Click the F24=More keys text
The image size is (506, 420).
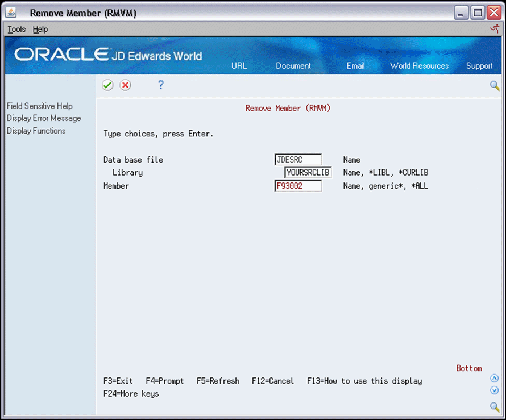131,394
